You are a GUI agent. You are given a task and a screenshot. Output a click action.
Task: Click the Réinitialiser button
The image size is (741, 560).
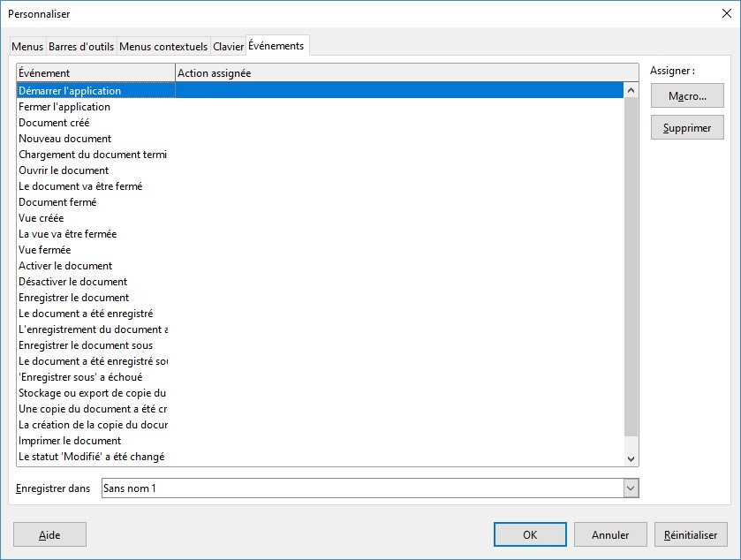click(x=691, y=534)
